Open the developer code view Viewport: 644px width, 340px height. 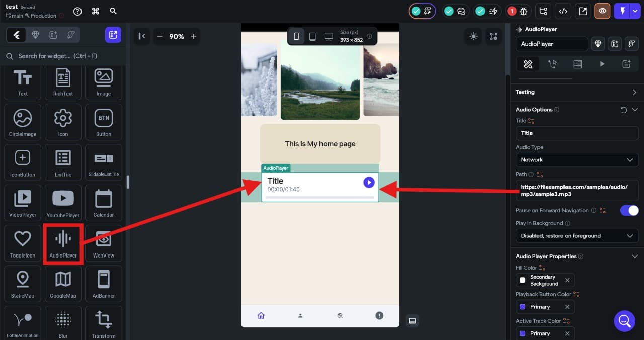563,11
